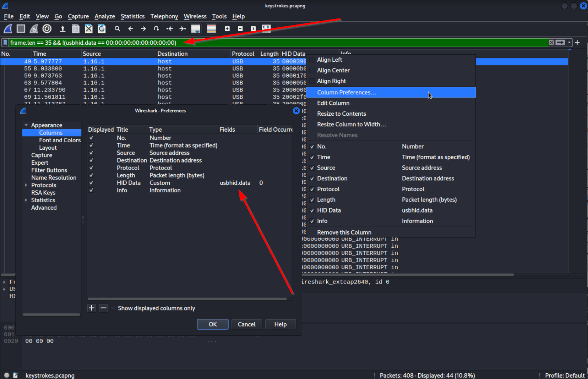Click columns table horizontal scrollbar
Viewport: 588px width, 379px height.
click(187, 299)
